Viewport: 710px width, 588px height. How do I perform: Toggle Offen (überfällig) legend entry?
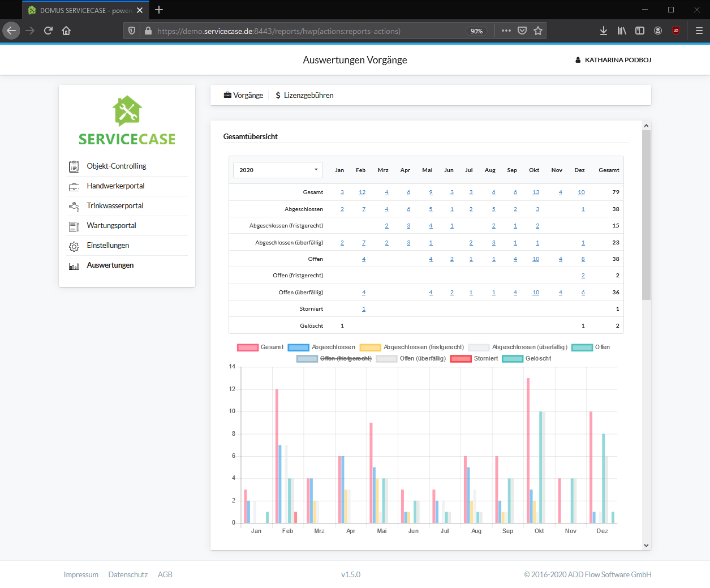(411, 359)
